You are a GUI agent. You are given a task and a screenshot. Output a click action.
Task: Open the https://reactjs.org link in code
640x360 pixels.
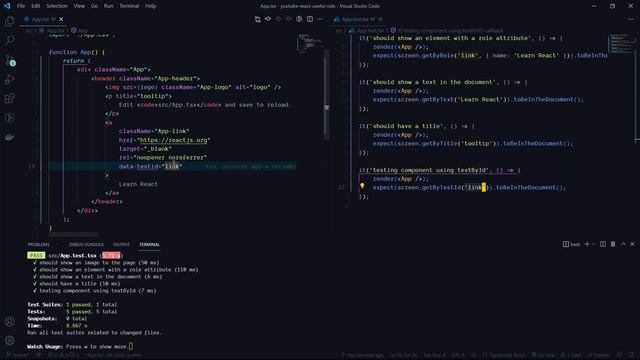(173, 140)
